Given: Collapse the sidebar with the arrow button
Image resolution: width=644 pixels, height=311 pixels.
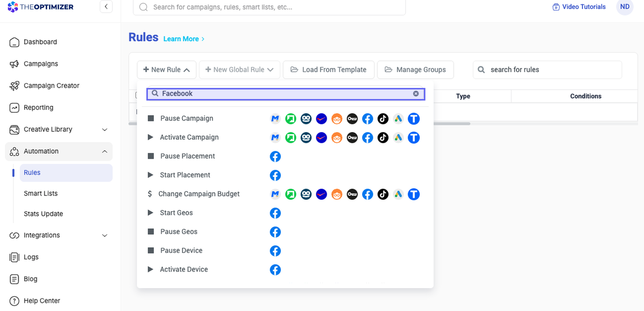Looking at the screenshot, I should click(106, 7).
